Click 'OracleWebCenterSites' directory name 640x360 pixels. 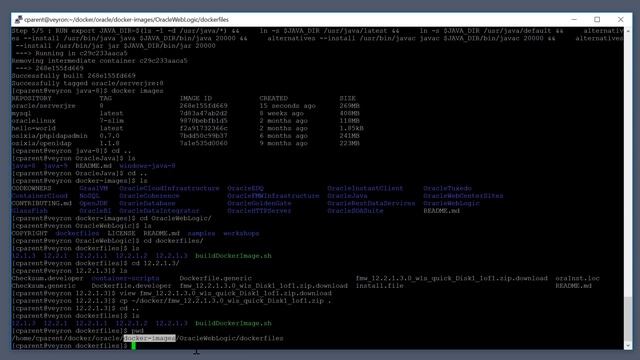463,196
